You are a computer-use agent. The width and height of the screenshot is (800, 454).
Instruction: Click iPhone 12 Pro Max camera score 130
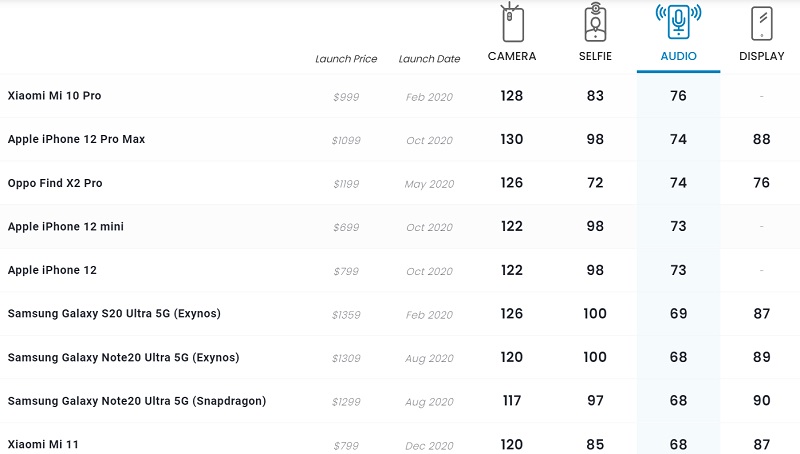click(x=511, y=140)
